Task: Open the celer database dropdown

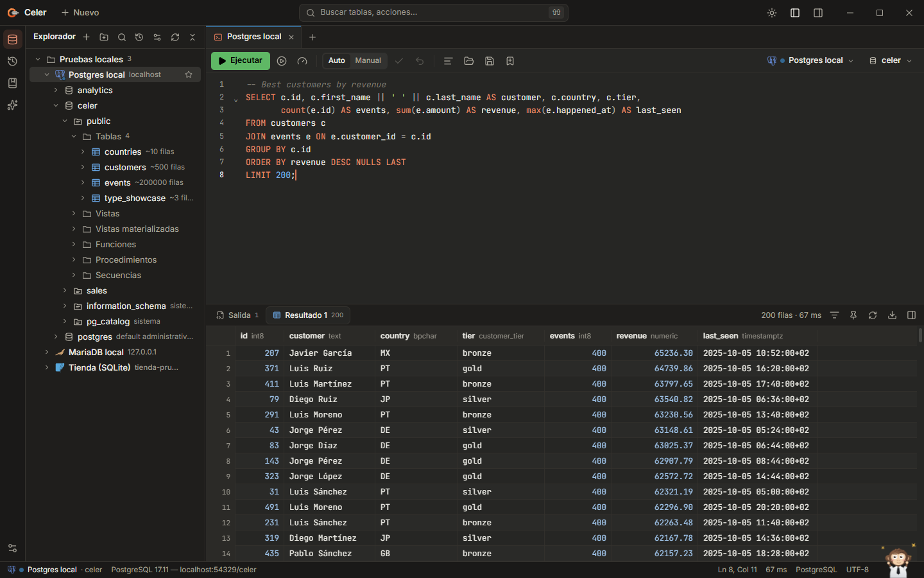Action: 891,60
